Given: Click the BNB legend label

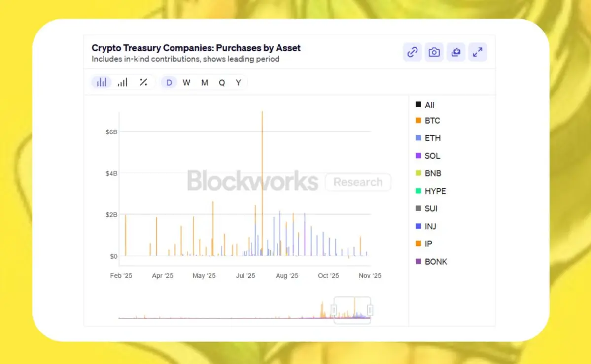Looking at the screenshot, I should click(432, 173).
